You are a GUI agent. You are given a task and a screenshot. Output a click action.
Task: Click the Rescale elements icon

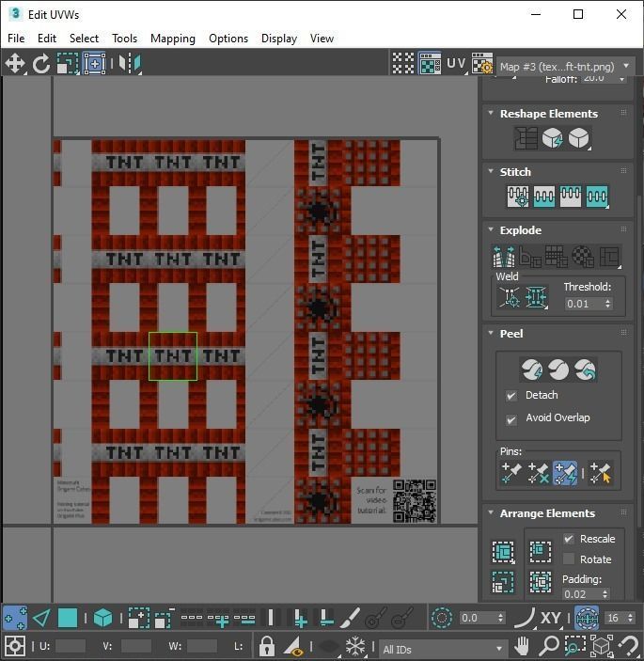coord(503,582)
